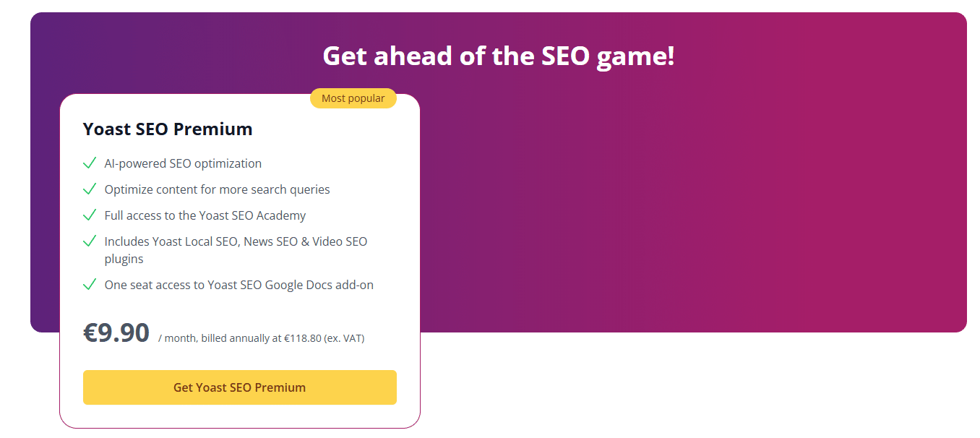
Task: Click the word plugins in the feature list
Action: point(124,259)
